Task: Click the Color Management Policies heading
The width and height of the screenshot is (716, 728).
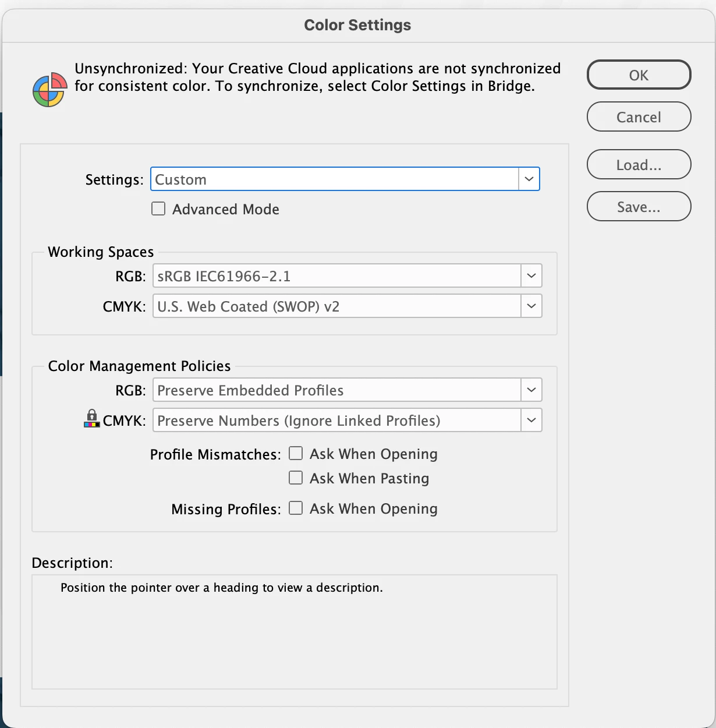Action: tap(139, 366)
